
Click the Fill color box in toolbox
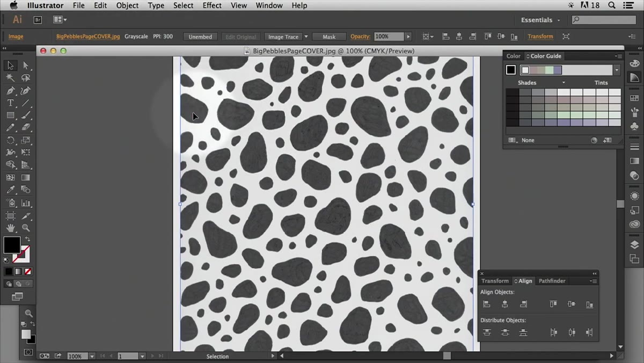click(12, 245)
